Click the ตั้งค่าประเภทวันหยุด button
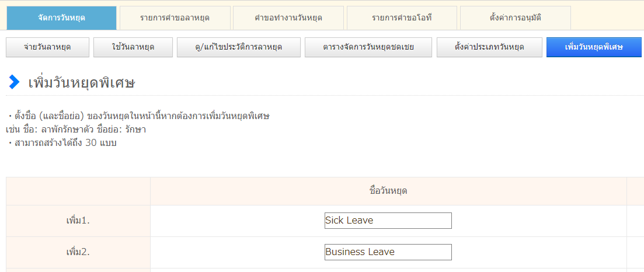 489,47
